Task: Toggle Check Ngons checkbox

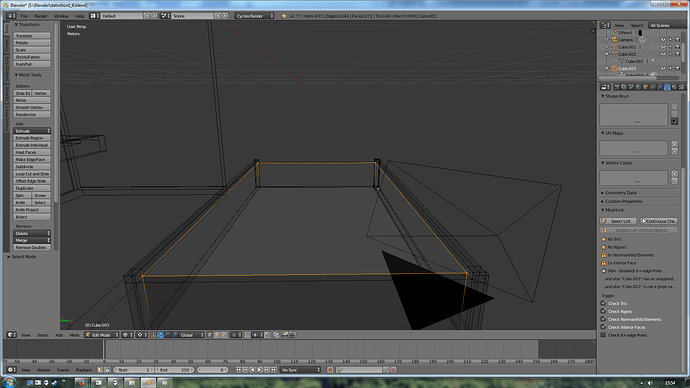Action: pos(603,311)
